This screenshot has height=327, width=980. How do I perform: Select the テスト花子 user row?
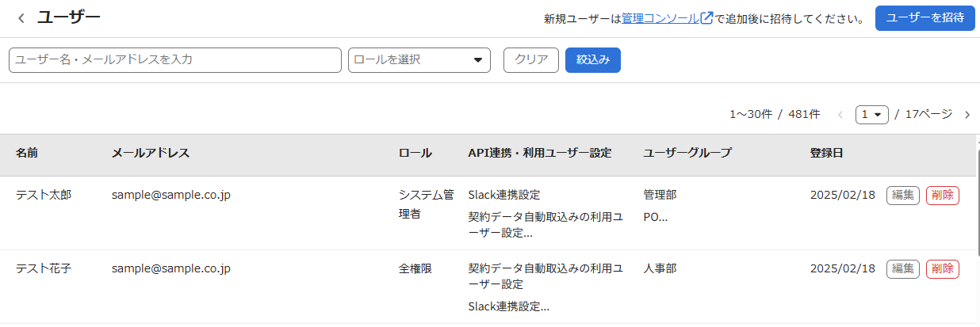click(x=488, y=287)
